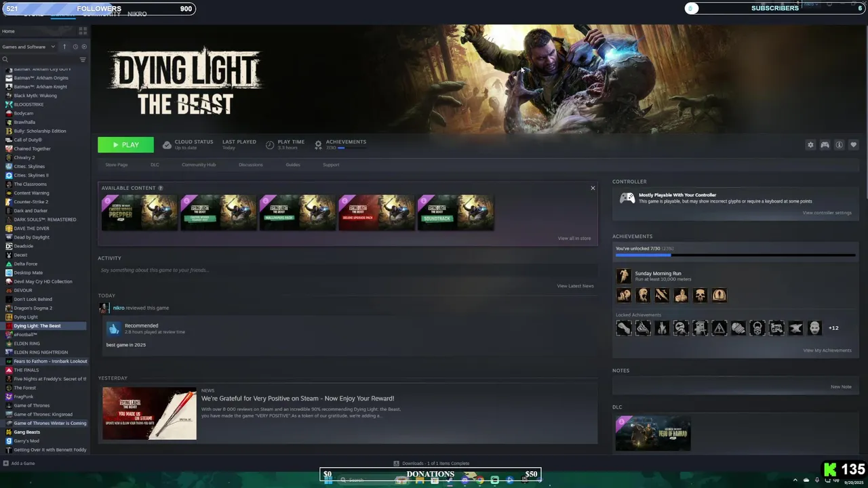Image resolution: width=868 pixels, height=488 pixels.
Task: Click the library search magnifier icon
Action: click(x=5, y=60)
